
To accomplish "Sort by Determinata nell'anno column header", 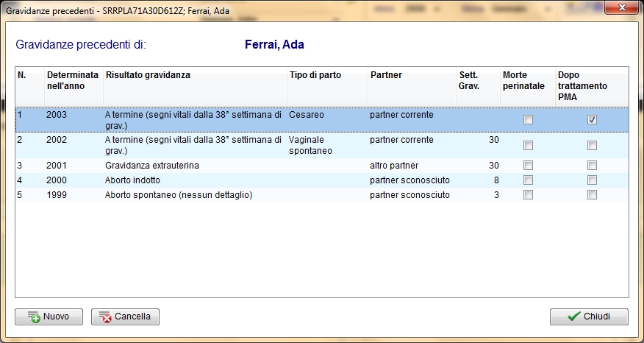I will point(74,87).
